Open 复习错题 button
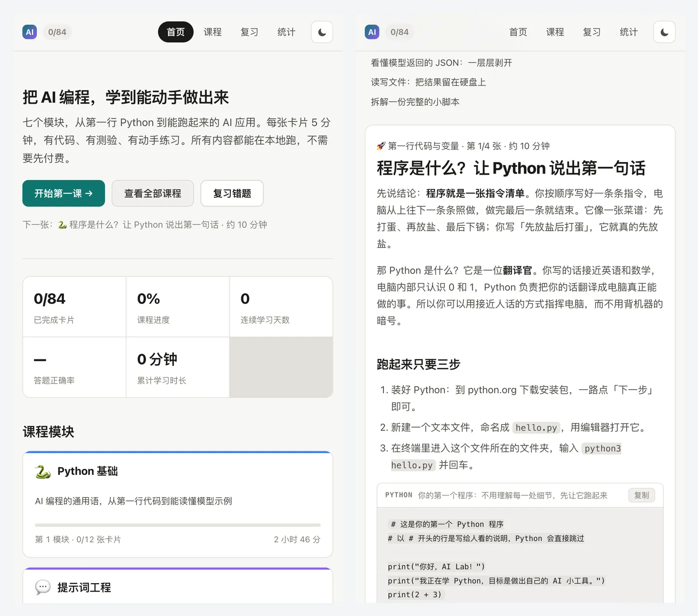 click(232, 193)
